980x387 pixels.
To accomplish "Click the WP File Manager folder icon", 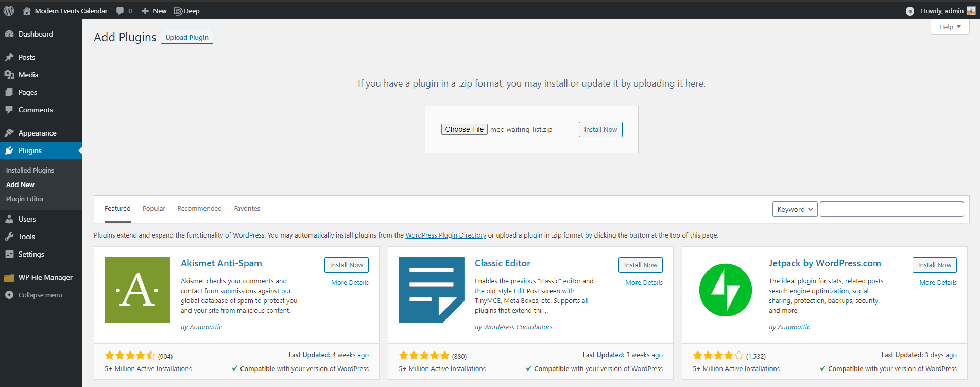I will (9, 278).
